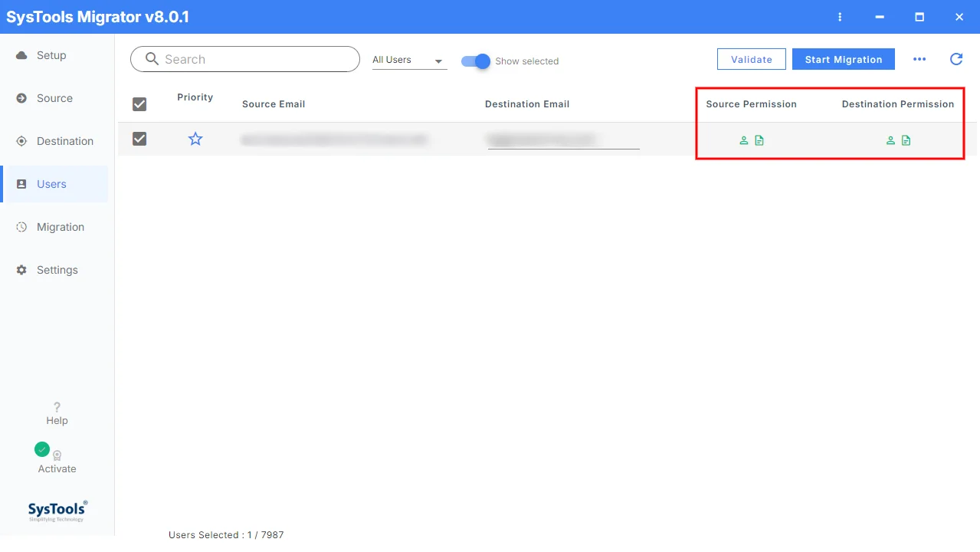The width and height of the screenshot is (980, 552).
Task: Go to the Source section
Action: tap(54, 98)
